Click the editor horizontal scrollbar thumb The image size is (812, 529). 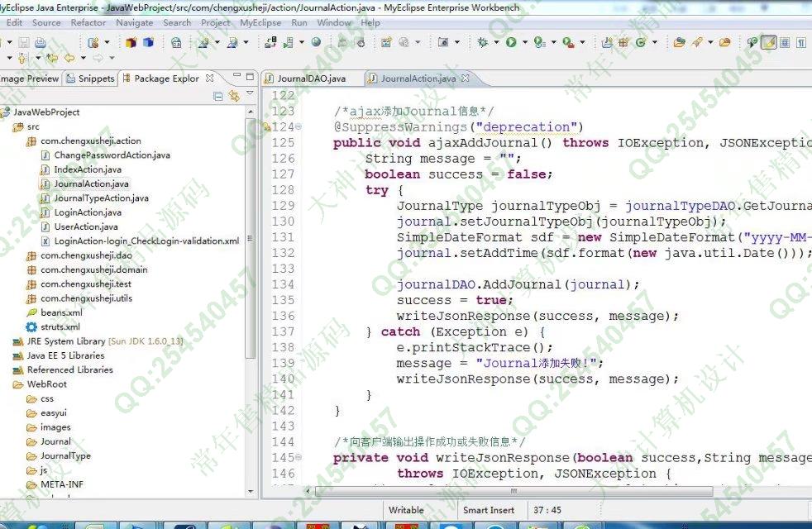point(513,491)
